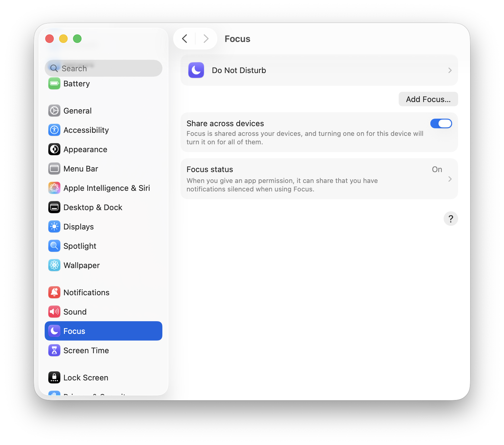This screenshot has width=504, height=445.
Task: Click the Do Not Disturb moon icon
Action: point(196,70)
